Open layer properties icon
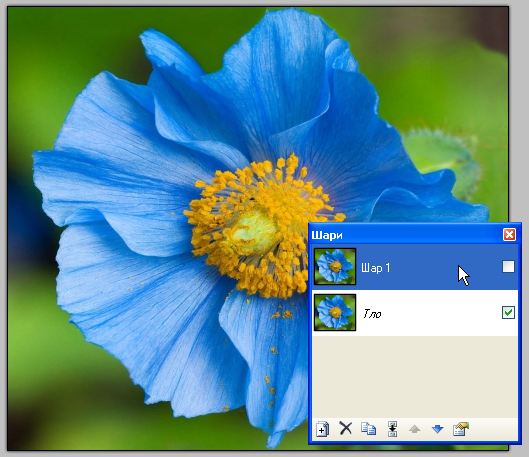 (x=461, y=429)
